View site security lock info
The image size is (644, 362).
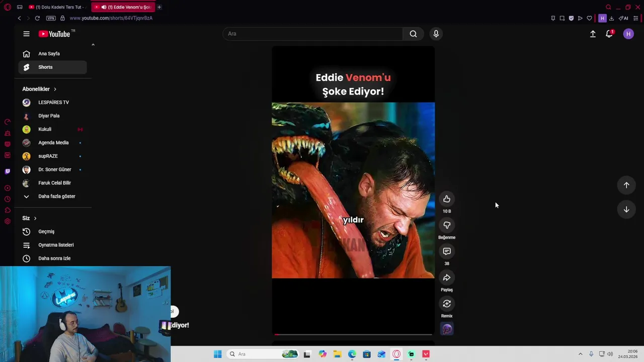click(x=62, y=18)
